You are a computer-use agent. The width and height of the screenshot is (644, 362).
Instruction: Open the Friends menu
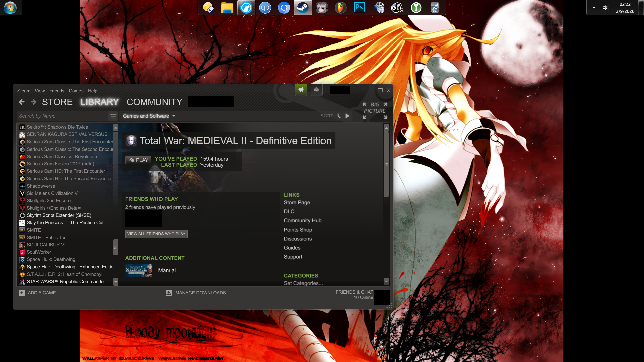(x=57, y=91)
